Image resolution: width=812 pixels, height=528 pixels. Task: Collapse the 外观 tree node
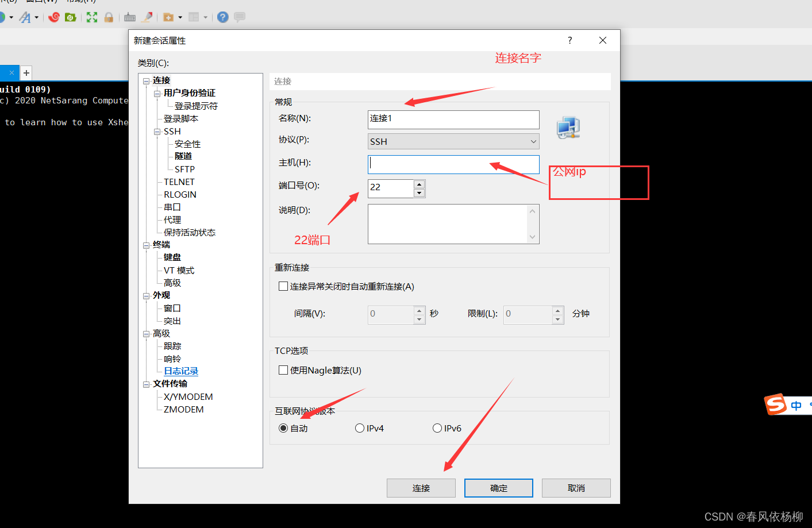pos(147,296)
